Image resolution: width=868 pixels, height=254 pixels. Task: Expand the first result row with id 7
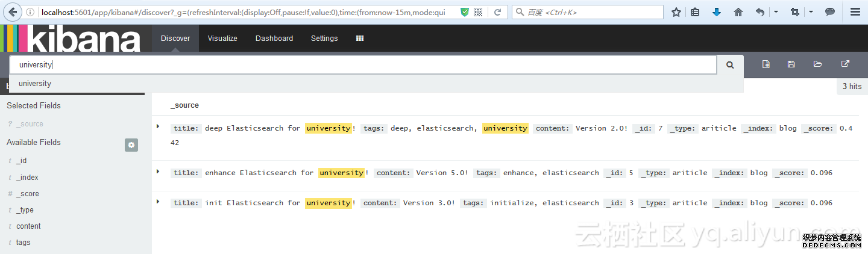click(x=158, y=126)
